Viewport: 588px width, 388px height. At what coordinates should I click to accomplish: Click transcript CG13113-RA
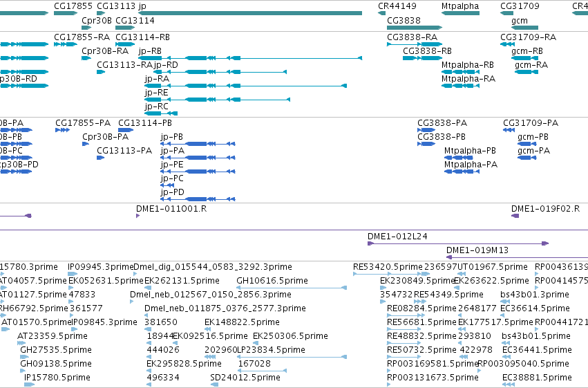click(101, 72)
